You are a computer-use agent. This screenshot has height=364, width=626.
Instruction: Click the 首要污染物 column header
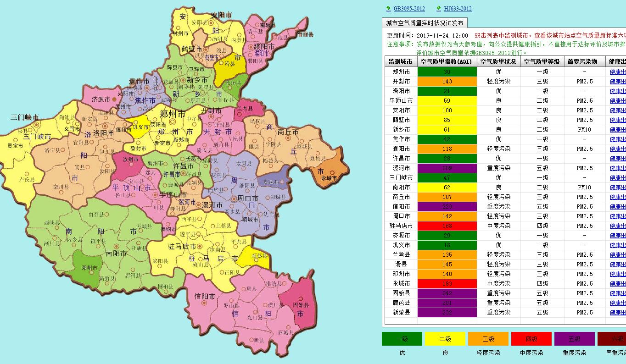click(x=581, y=61)
